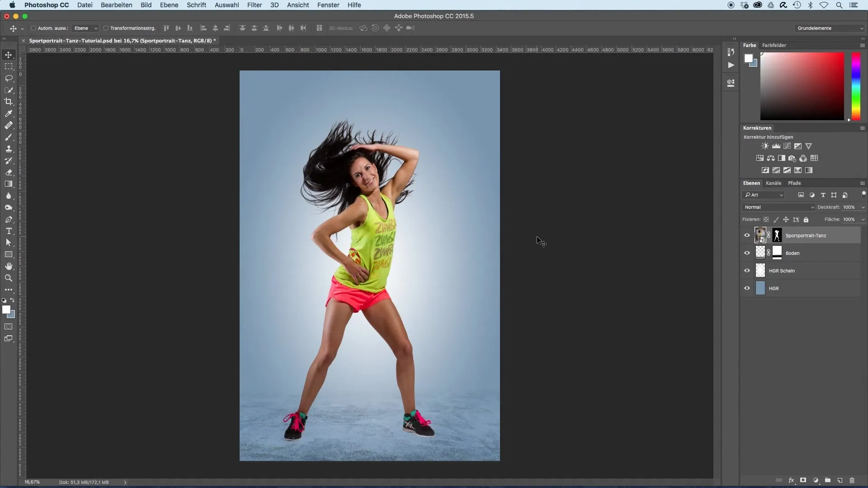The height and width of the screenshot is (488, 868).
Task: Add Brightness/Contrast adjustment
Action: click(x=765, y=146)
